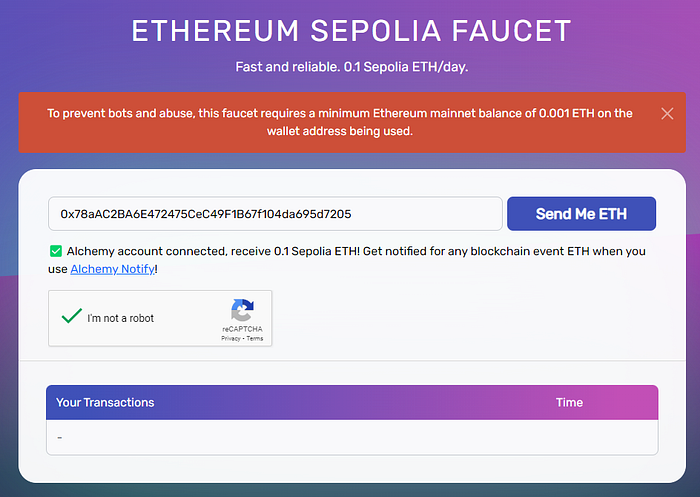Select the Your Transactions column header
This screenshot has height=497, width=700.
[105, 402]
